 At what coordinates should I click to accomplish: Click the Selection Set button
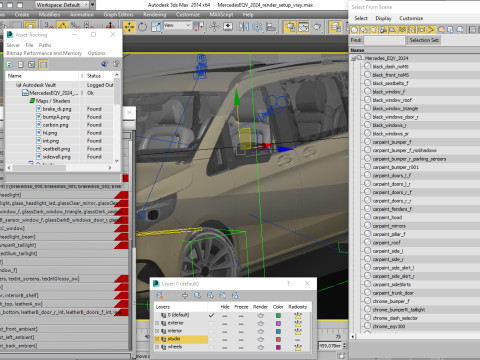(x=424, y=40)
